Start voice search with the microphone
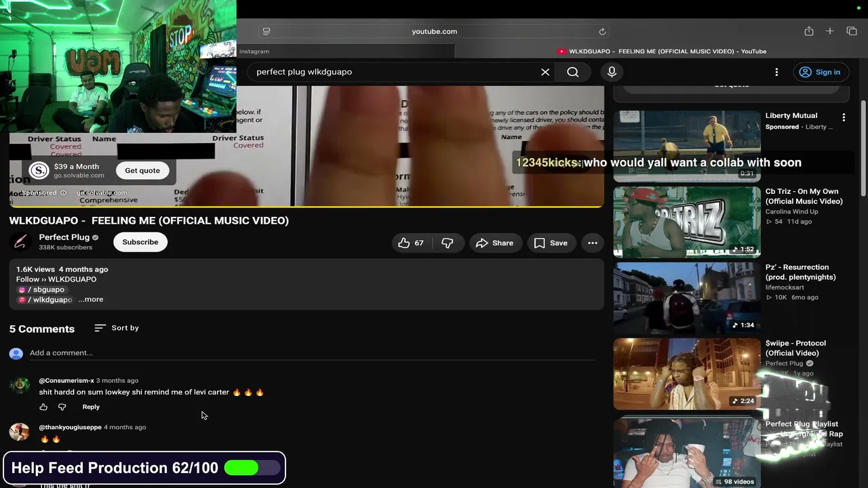868x488 pixels. [612, 72]
